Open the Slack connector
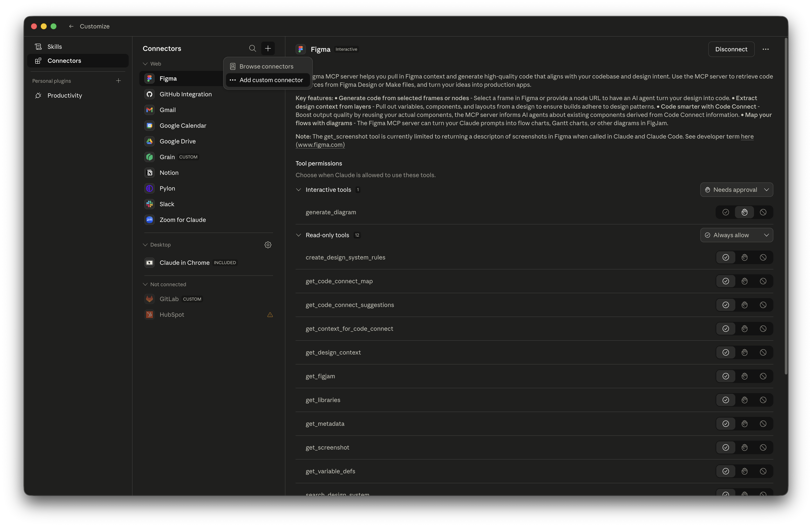This screenshot has width=812, height=527. coord(167,204)
